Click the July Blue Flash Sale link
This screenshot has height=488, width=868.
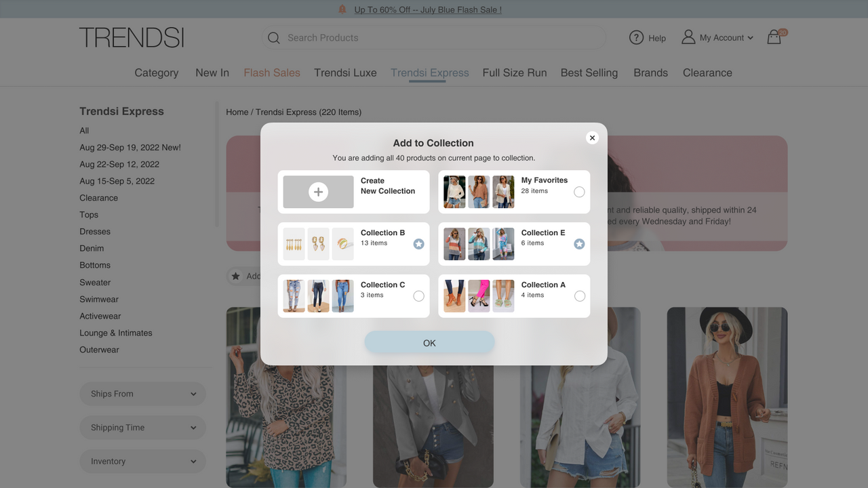pyautogui.click(x=428, y=9)
